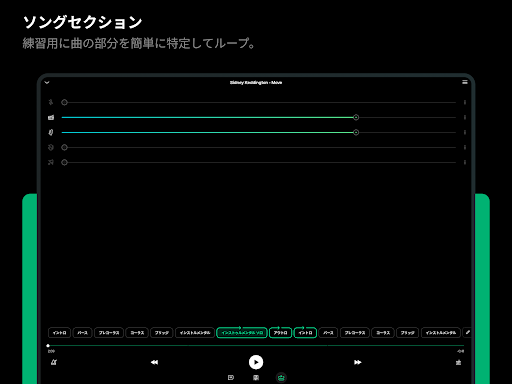This screenshot has width=512, height=384.
Task: Click the track icon directly below drums
Action: tap(51, 132)
